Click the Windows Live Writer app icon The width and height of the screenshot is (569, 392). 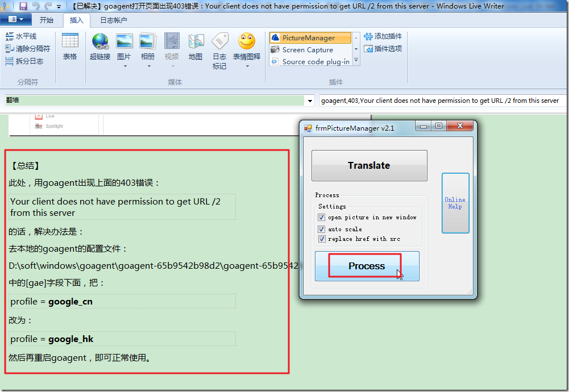[5, 6]
